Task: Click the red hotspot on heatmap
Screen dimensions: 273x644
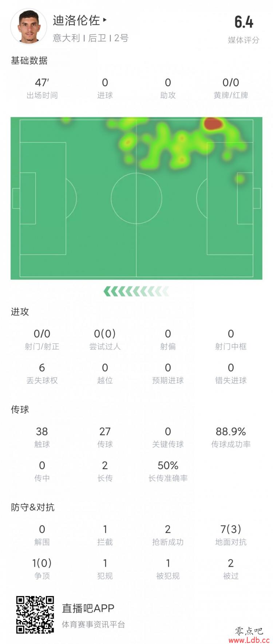Action: click(213, 124)
